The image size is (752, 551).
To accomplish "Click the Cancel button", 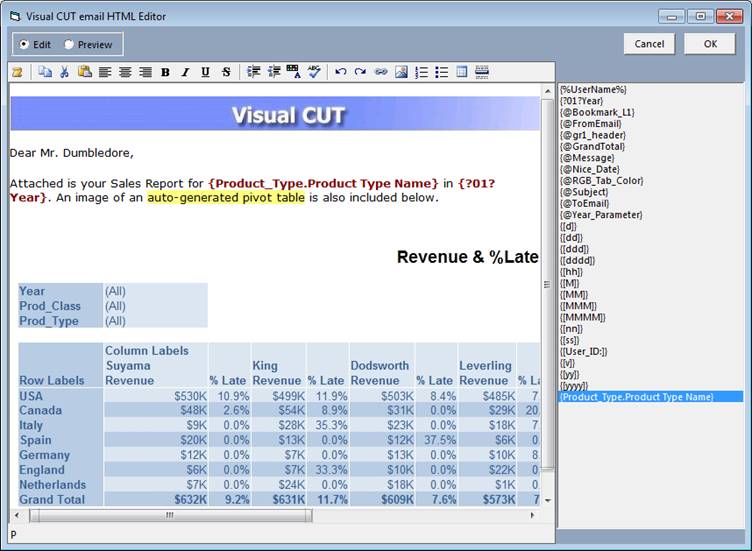I will pyautogui.click(x=649, y=44).
